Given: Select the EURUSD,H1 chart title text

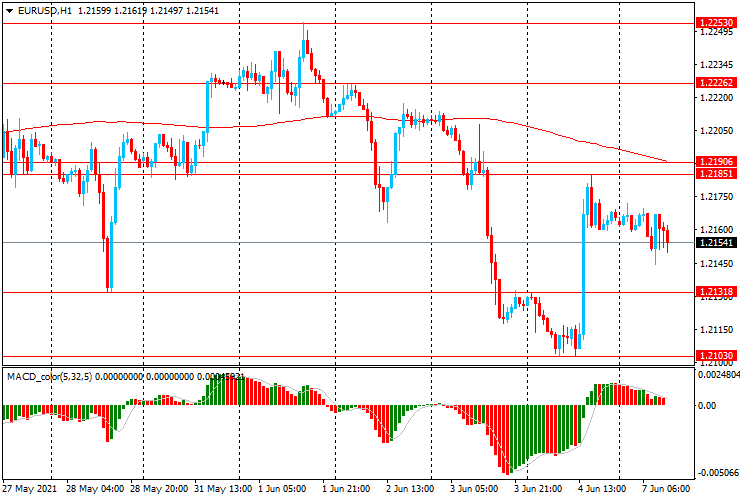Looking at the screenshot, I should (45, 10).
